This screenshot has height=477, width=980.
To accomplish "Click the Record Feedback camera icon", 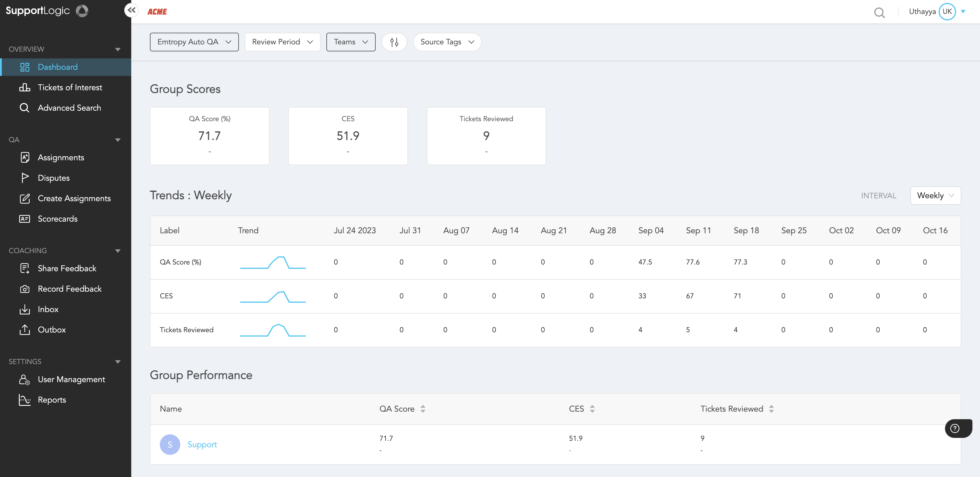I will coord(25,289).
